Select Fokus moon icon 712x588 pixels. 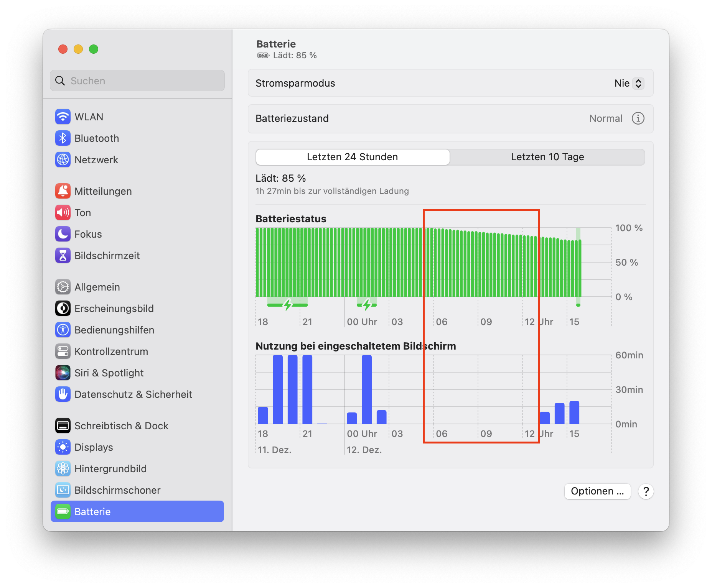pyautogui.click(x=63, y=234)
